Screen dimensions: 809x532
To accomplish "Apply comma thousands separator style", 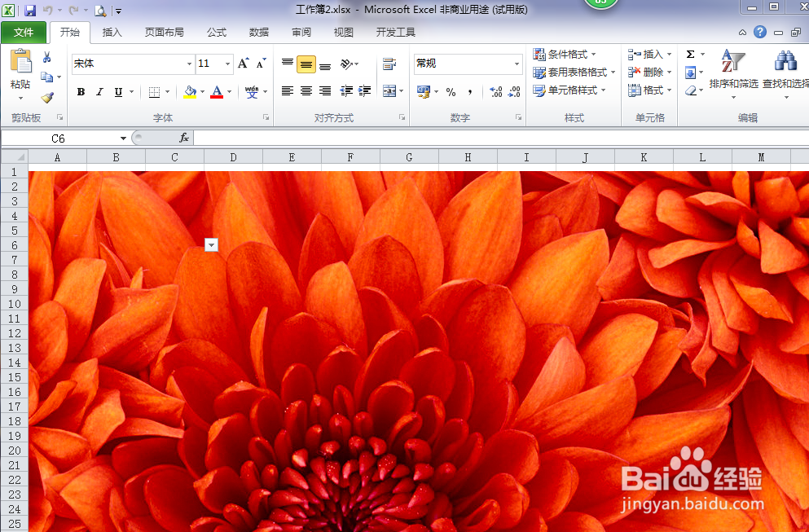I will coord(469,92).
